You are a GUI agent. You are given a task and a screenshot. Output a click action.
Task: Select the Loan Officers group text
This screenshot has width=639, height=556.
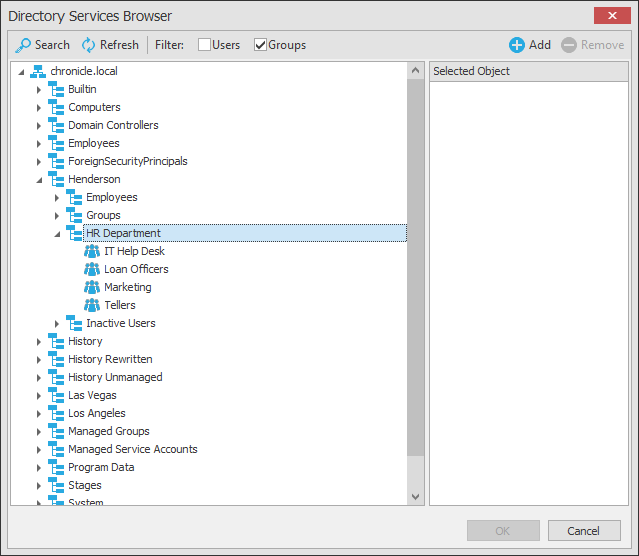tap(136, 269)
